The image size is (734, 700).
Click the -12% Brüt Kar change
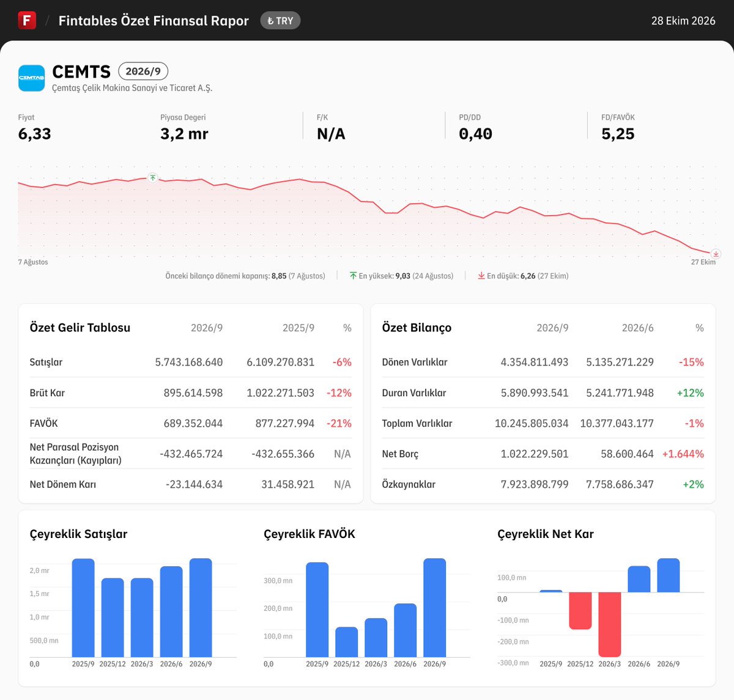tap(339, 392)
